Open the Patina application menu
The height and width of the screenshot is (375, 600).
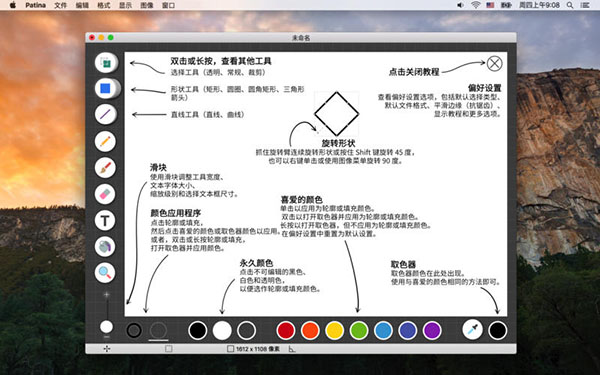coord(36,5)
